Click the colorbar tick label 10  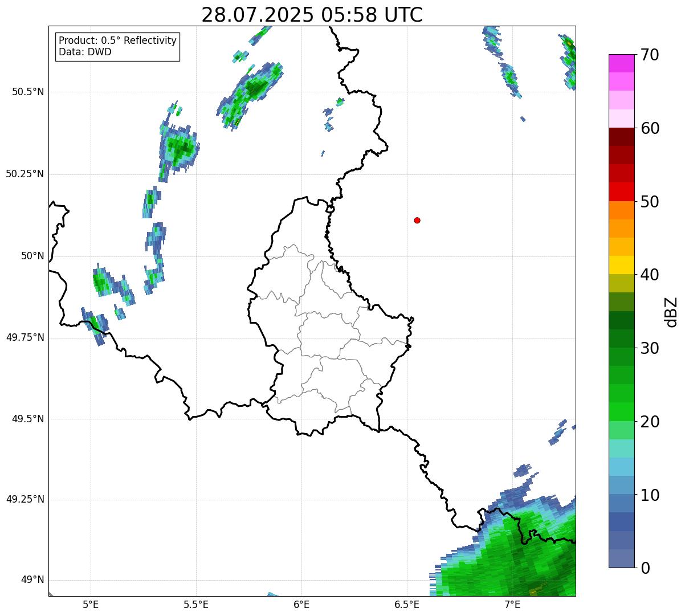coord(650,495)
